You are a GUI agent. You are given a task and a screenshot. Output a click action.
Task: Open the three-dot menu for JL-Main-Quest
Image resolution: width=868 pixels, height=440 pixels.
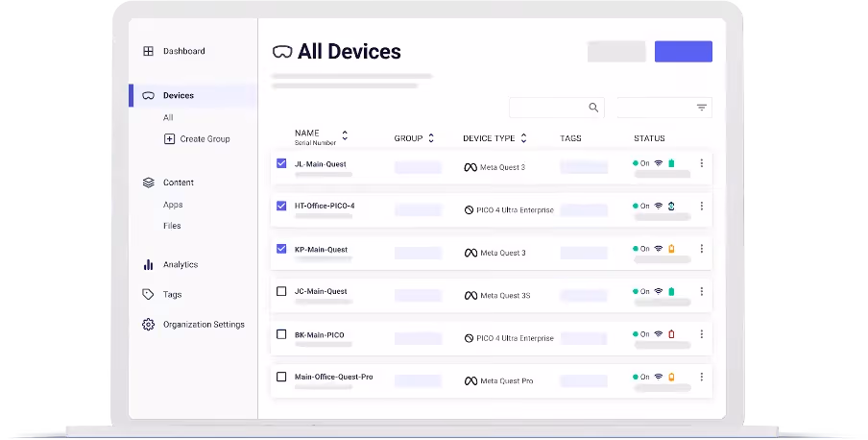(701, 163)
